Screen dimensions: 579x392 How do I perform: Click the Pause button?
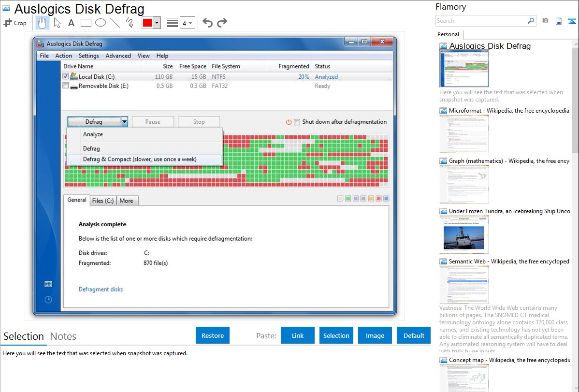coord(153,121)
